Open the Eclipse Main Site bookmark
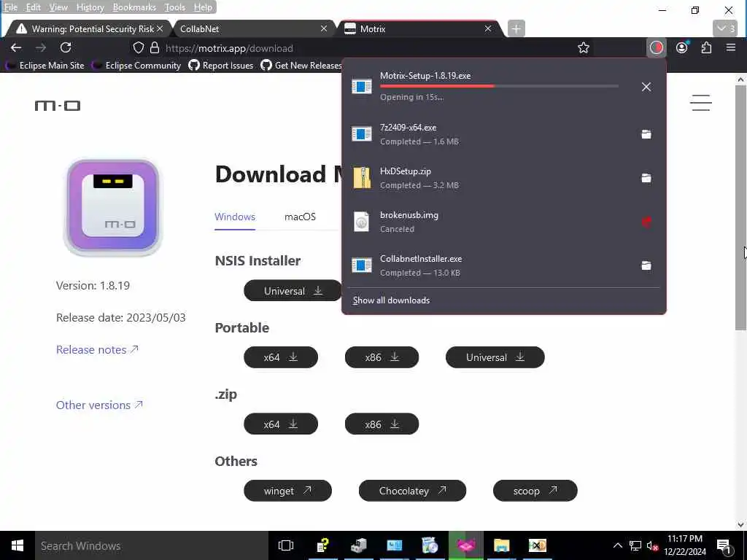The height and width of the screenshot is (560, 747). (x=46, y=65)
